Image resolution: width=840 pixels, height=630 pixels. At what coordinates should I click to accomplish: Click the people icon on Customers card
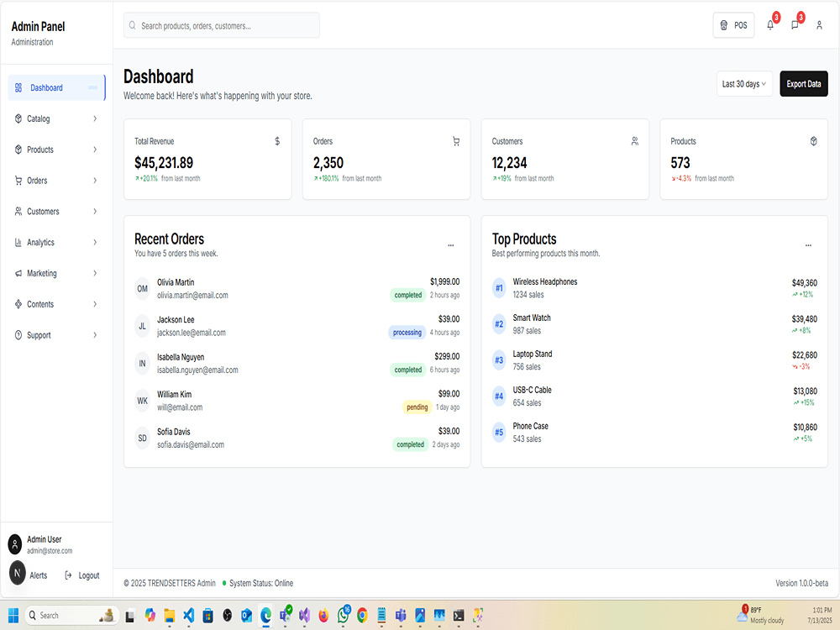point(635,141)
